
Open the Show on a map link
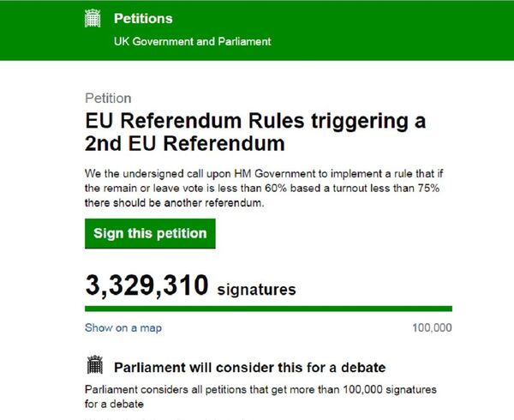pos(123,327)
